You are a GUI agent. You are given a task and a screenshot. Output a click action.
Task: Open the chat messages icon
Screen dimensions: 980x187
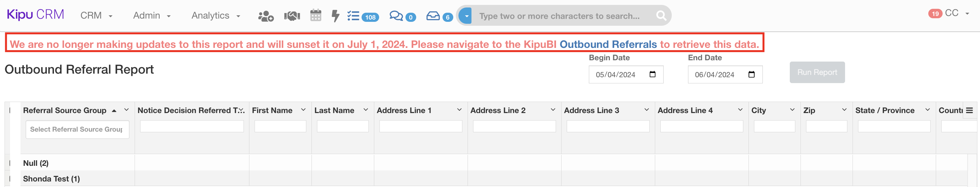(x=396, y=16)
